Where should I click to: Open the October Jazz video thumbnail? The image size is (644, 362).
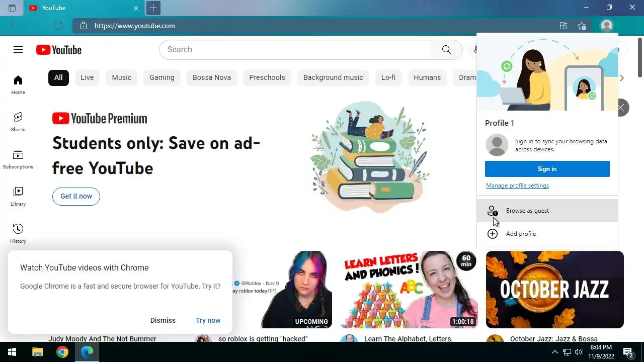point(555,290)
